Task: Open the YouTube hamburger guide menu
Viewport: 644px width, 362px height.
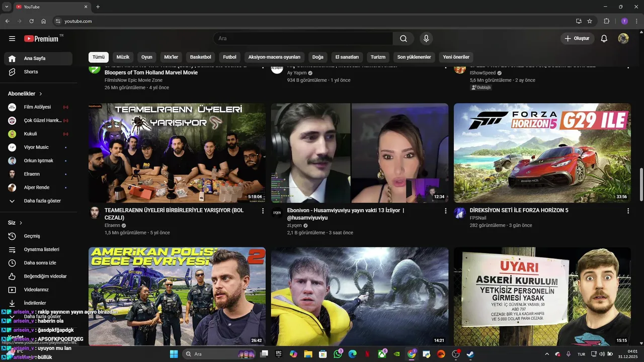Action: pyautogui.click(x=12, y=39)
